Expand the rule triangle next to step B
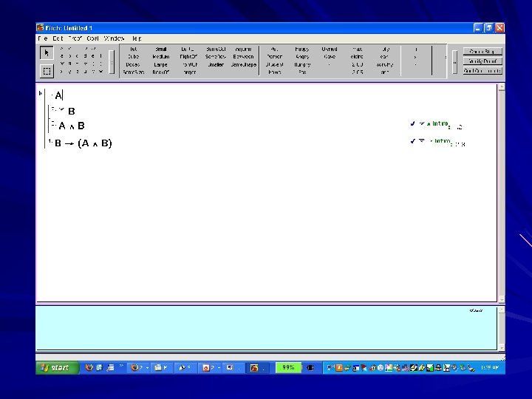532x399 pixels. coord(61,109)
